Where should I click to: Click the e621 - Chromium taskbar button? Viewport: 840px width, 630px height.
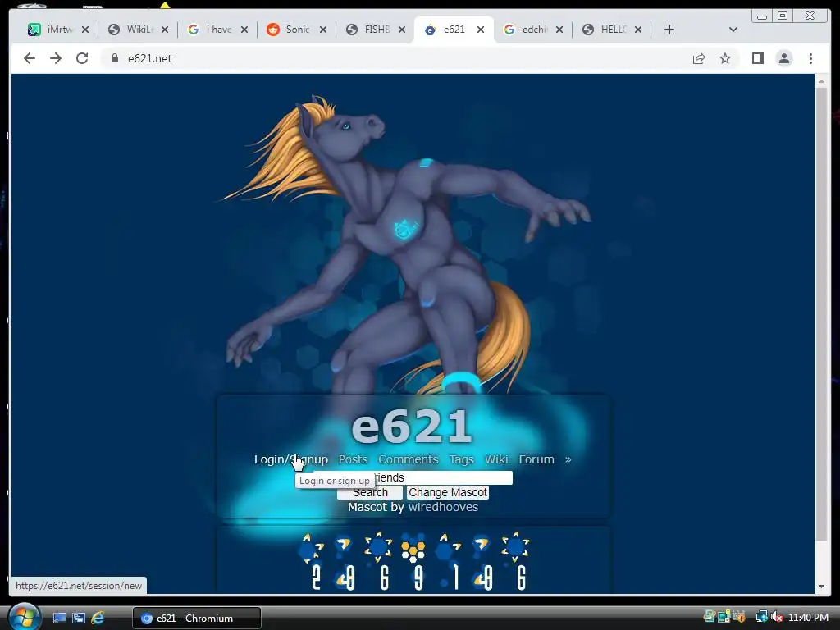click(x=197, y=619)
